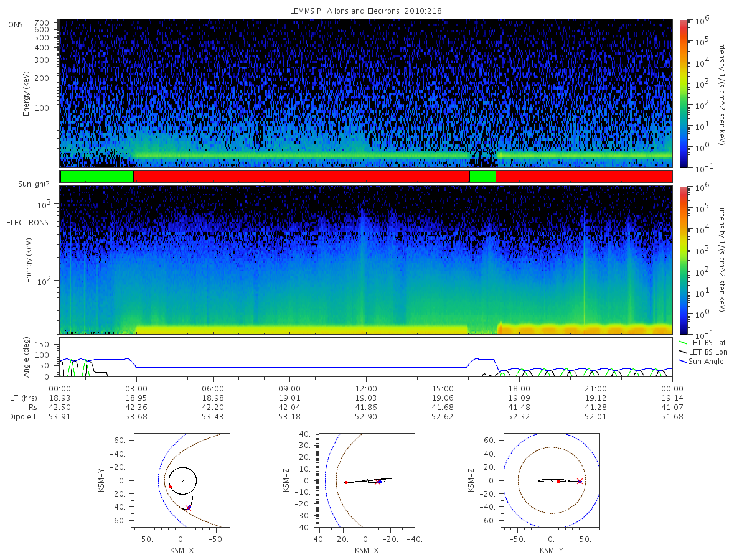Click the small green Sunlight segment near 16:00

click(x=482, y=177)
